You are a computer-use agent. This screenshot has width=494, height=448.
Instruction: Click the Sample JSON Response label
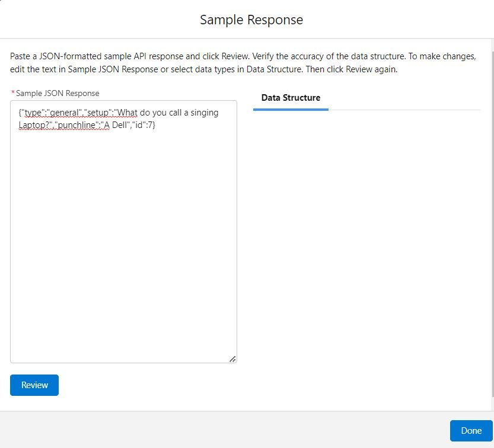pos(58,93)
